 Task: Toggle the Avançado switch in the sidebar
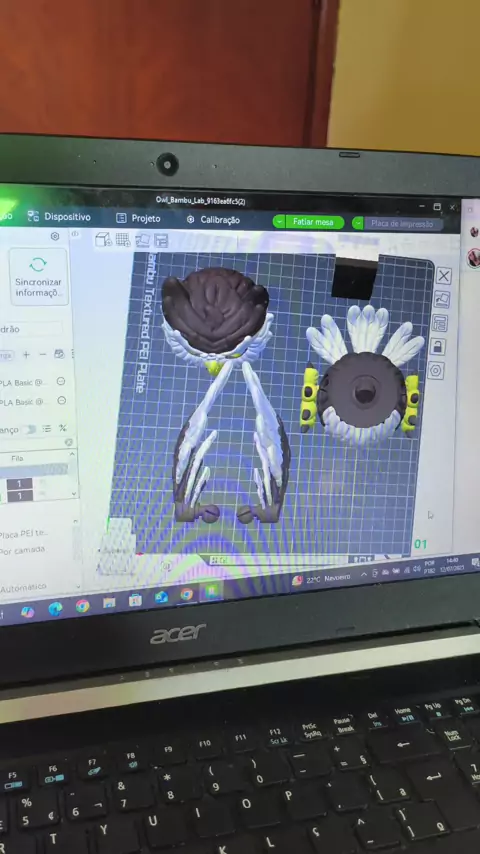tap(29, 430)
